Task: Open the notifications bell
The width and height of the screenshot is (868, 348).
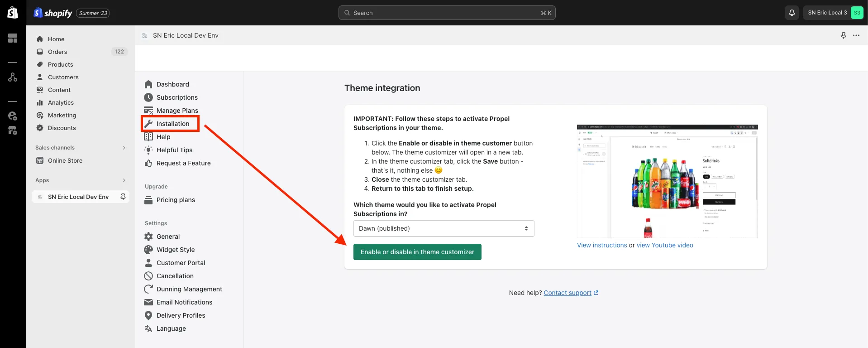Action: (x=792, y=13)
